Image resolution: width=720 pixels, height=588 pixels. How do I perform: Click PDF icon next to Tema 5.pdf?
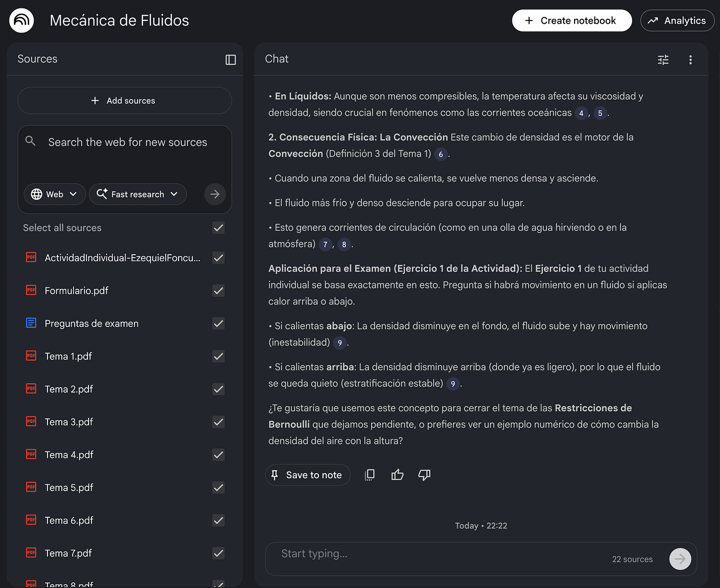(x=31, y=487)
